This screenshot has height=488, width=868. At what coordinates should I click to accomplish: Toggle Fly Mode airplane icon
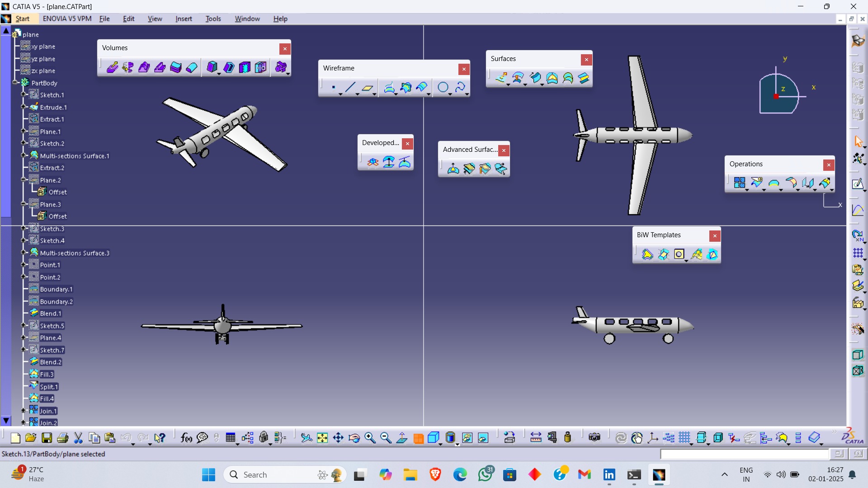(x=307, y=437)
